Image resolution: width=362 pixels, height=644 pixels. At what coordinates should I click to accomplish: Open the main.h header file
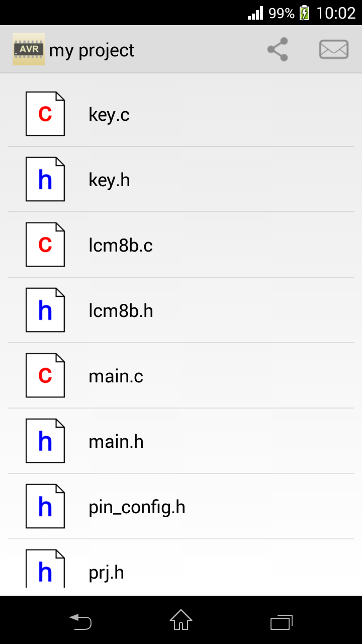(116, 442)
